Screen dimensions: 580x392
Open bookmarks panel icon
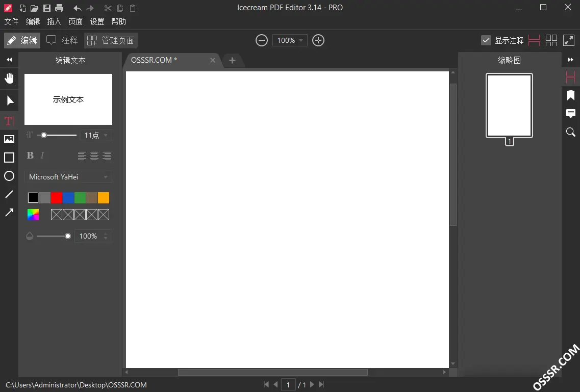(571, 95)
